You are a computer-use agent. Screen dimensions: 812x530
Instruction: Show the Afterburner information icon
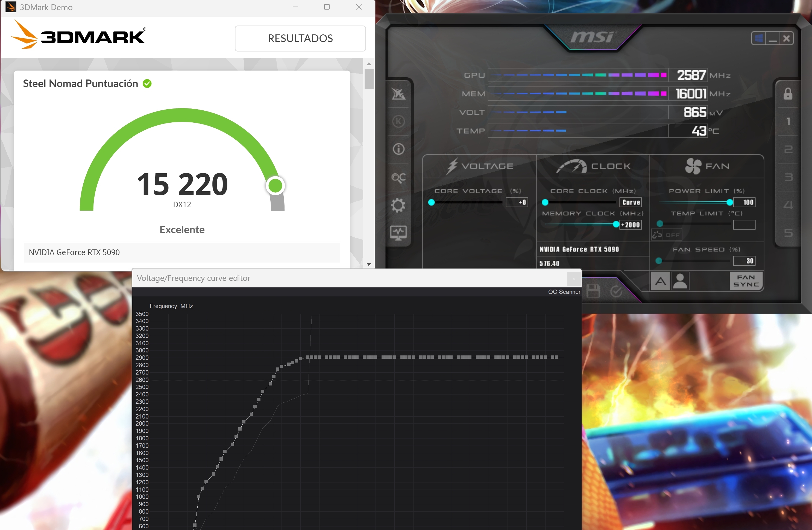(x=398, y=149)
